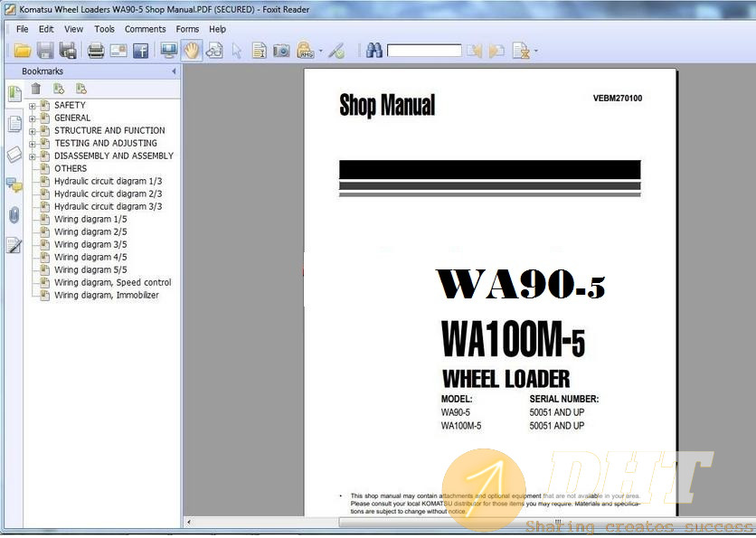The width and height of the screenshot is (756, 538).
Task: Click the RMS lock protection icon
Action: pos(305,50)
